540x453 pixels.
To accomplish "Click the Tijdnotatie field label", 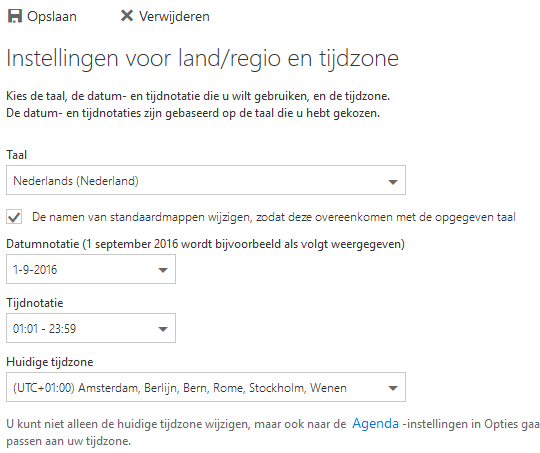I will [x=35, y=303].
